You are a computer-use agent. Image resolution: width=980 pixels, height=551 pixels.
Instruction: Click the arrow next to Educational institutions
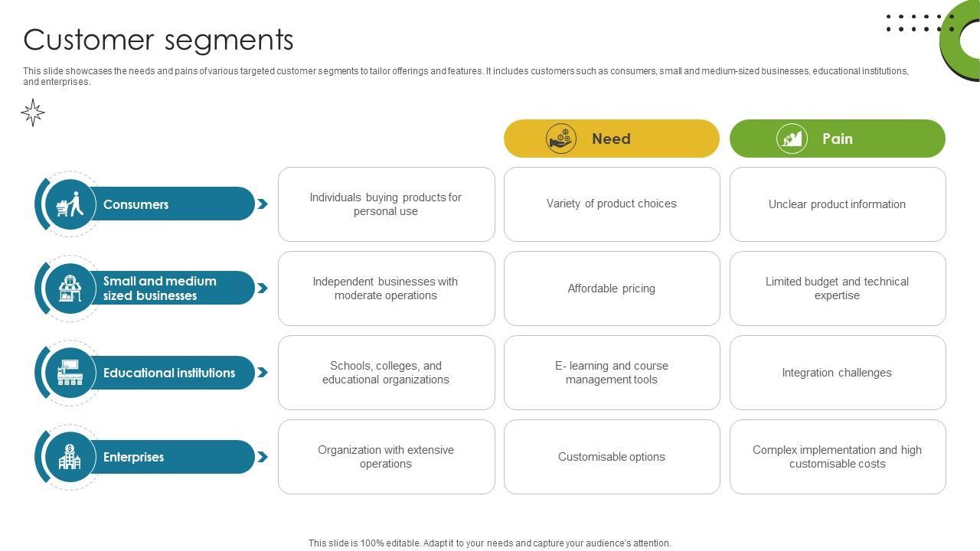(x=263, y=373)
